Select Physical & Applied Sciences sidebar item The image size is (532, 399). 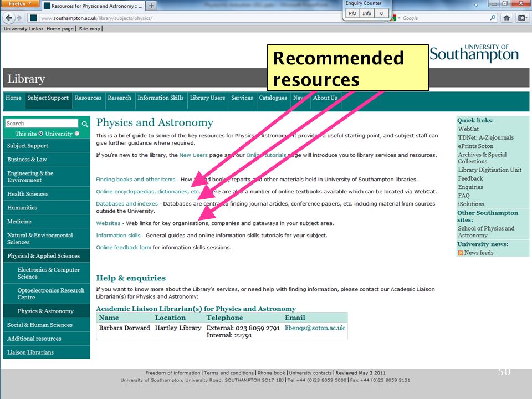(47, 256)
